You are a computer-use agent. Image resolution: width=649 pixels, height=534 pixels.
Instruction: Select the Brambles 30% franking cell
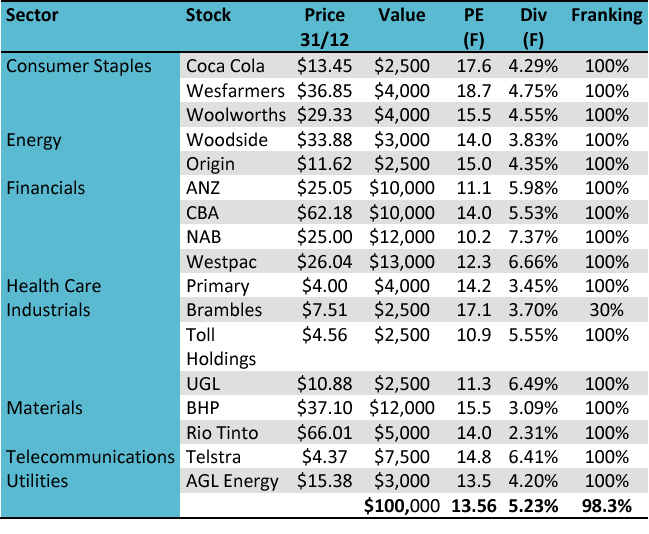608,310
